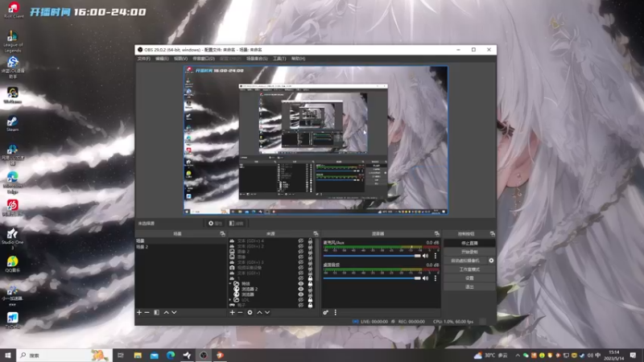644x362 pixels.
Task: Toggle visibility of 文本 (GDI+) 4 source
Action: [300, 241]
